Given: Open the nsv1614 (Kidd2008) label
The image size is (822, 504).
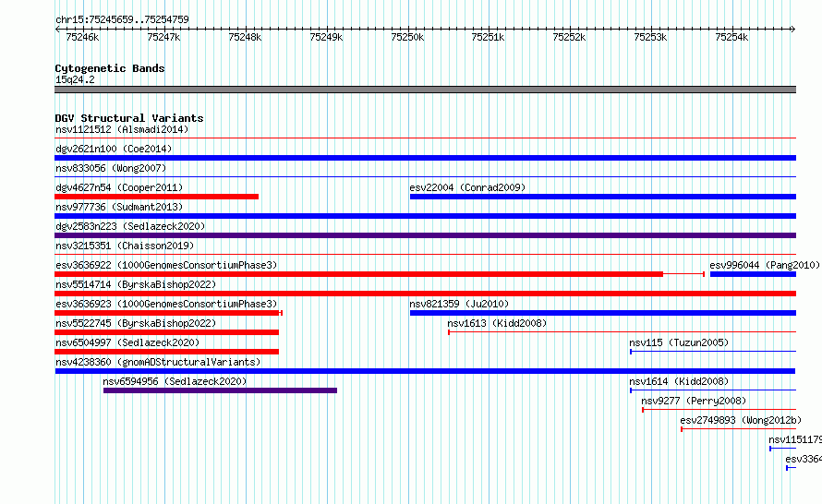Looking at the screenshot, I should pyautogui.click(x=679, y=381).
